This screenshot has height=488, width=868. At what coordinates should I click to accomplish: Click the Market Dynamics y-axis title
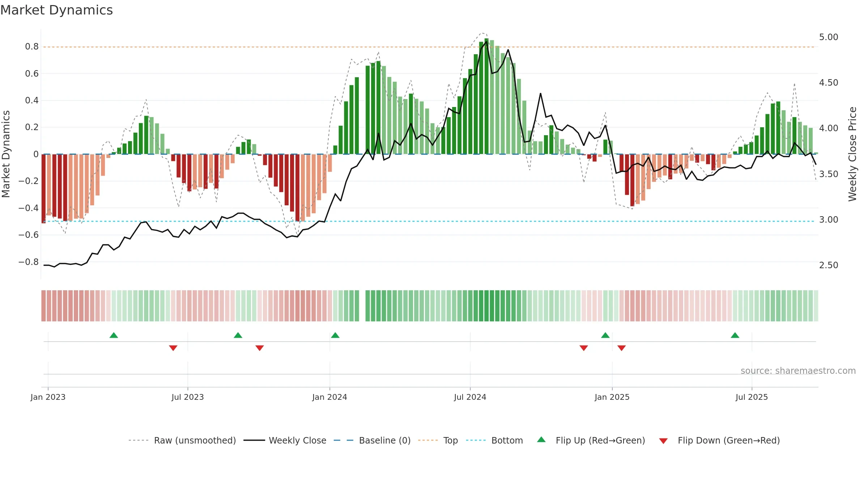coord(6,154)
